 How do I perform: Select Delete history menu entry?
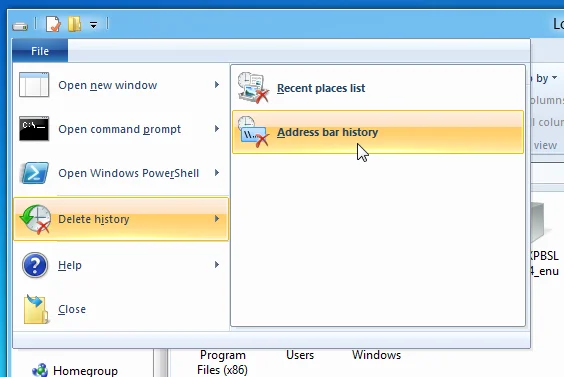(x=121, y=219)
